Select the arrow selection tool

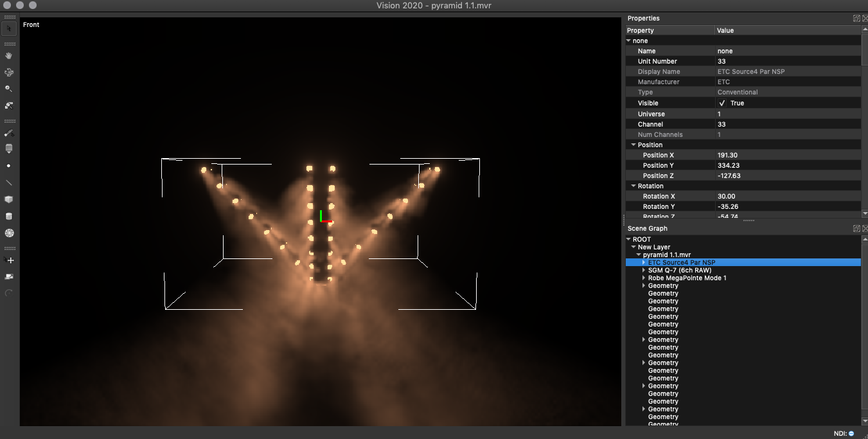click(9, 28)
